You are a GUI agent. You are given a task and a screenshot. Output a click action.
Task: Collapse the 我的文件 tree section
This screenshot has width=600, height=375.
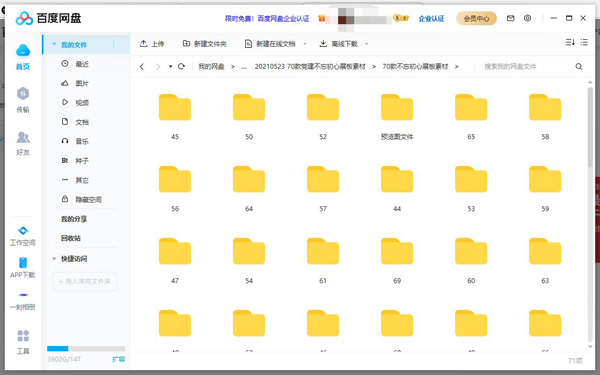tap(54, 44)
